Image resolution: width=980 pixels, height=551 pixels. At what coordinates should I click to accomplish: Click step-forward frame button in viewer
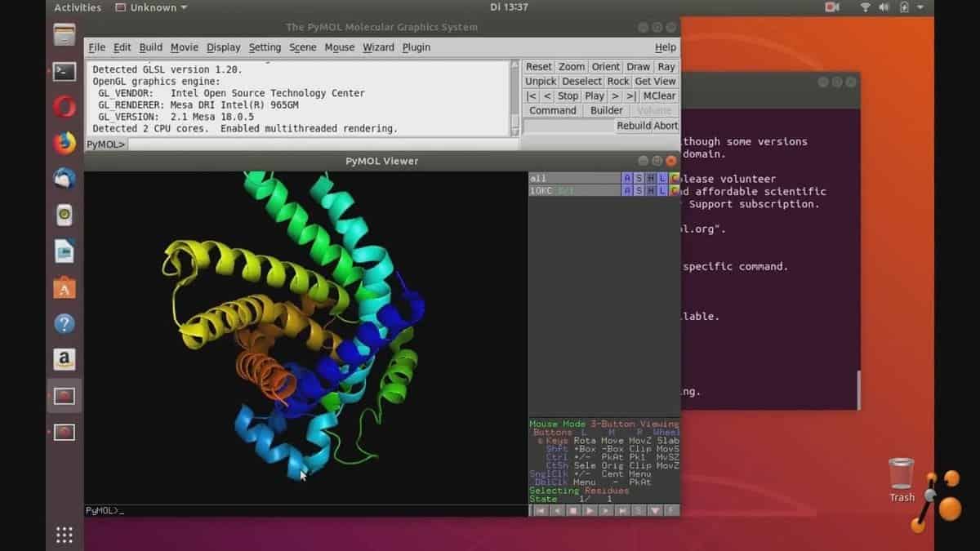[x=606, y=510]
